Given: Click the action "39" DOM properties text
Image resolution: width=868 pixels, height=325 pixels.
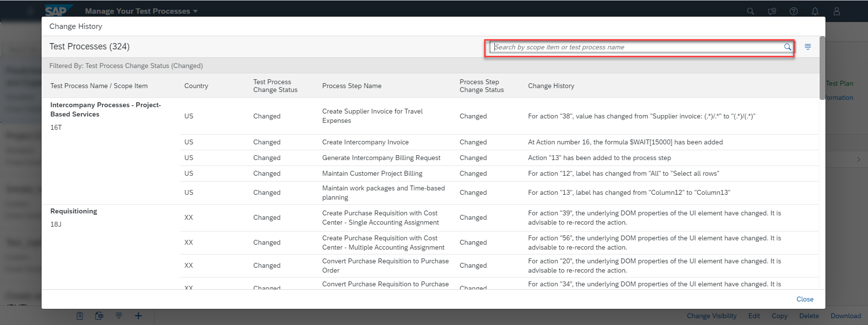Looking at the screenshot, I should 655,218.
